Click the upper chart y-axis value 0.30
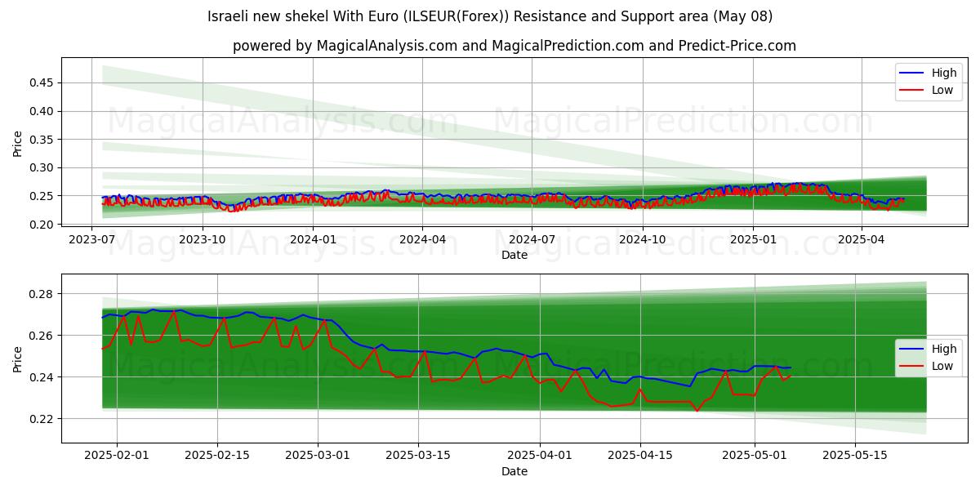Image resolution: width=980 pixels, height=490 pixels. (42, 167)
